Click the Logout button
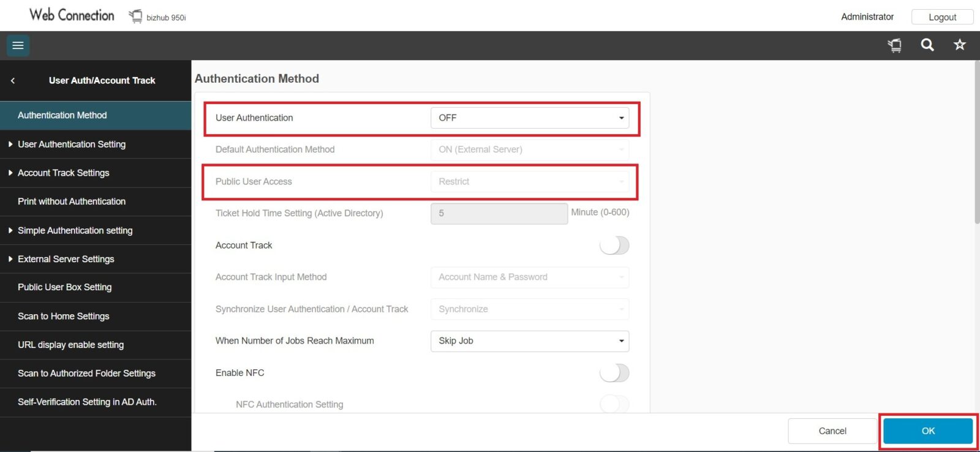The image size is (980, 452). 942,17
